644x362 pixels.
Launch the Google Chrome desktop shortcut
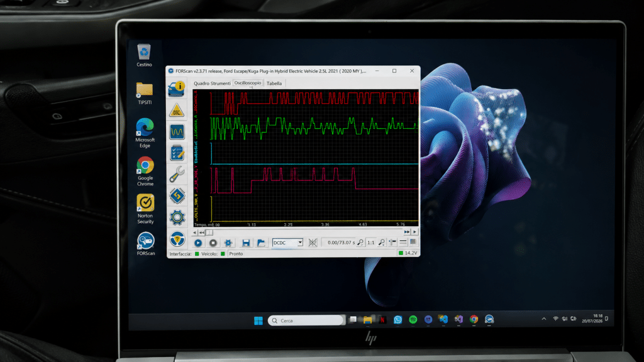145,171
